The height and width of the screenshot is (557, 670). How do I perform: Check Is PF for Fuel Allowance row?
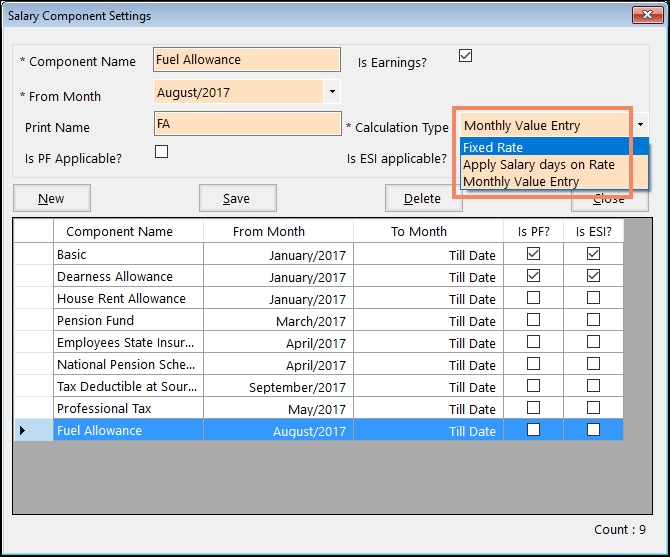(x=533, y=429)
